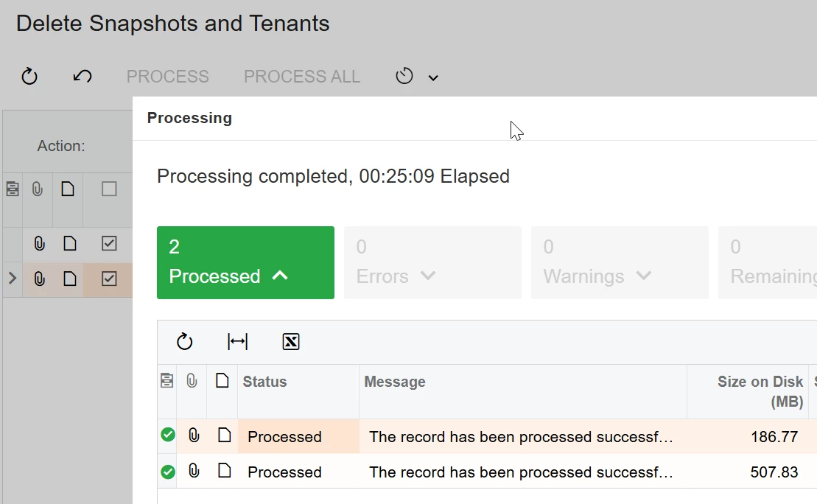Click background grid header notes icon

coord(13,189)
